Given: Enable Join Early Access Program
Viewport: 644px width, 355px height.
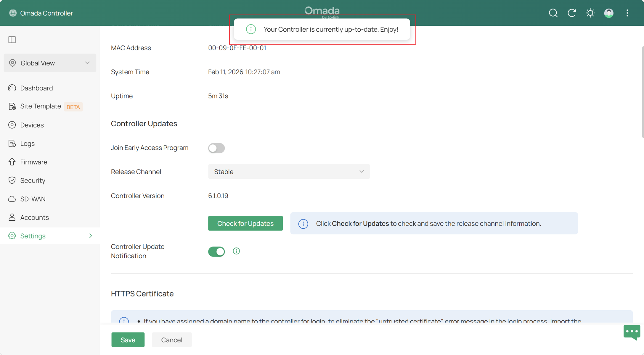Looking at the screenshot, I should point(216,148).
